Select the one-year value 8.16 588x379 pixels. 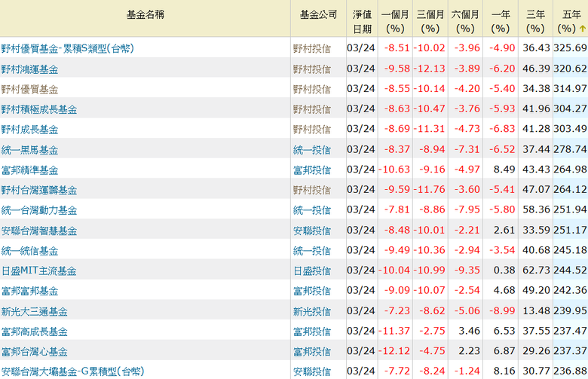[504, 371]
